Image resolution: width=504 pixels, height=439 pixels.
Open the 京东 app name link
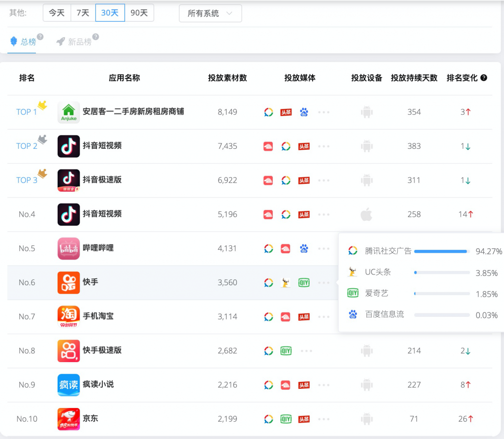click(91, 418)
